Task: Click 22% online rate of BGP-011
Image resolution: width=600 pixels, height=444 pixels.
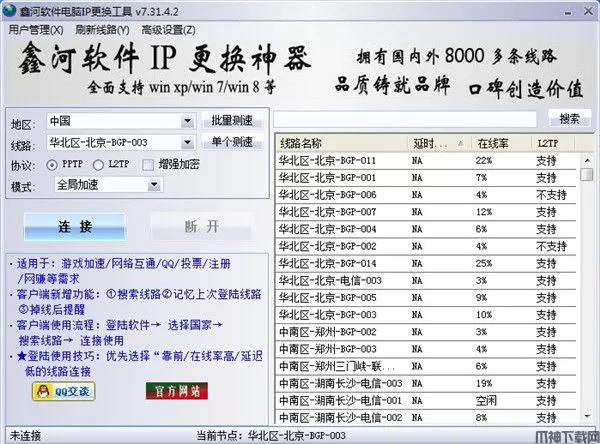Action: pos(484,161)
